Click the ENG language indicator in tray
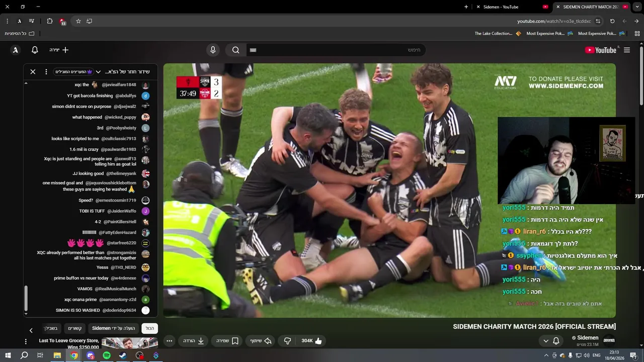Screen dimensions: 644x362 click(x=597, y=355)
